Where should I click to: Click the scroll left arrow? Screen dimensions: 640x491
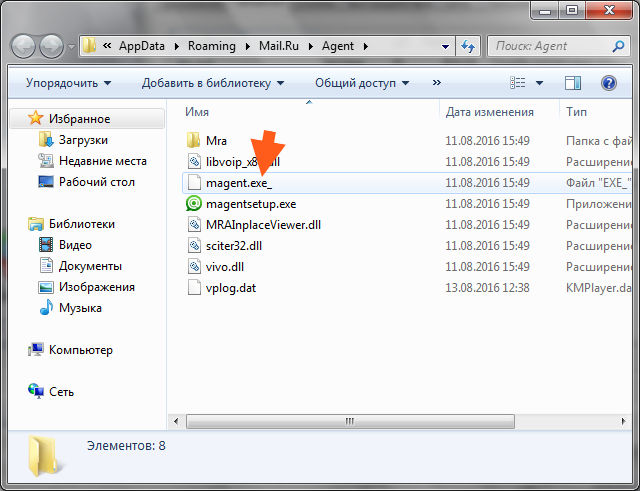(x=176, y=421)
